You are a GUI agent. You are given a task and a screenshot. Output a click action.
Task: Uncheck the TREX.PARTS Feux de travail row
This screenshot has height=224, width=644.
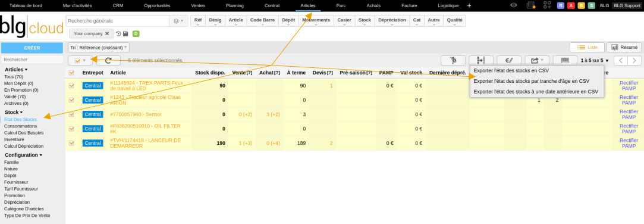click(x=71, y=86)
